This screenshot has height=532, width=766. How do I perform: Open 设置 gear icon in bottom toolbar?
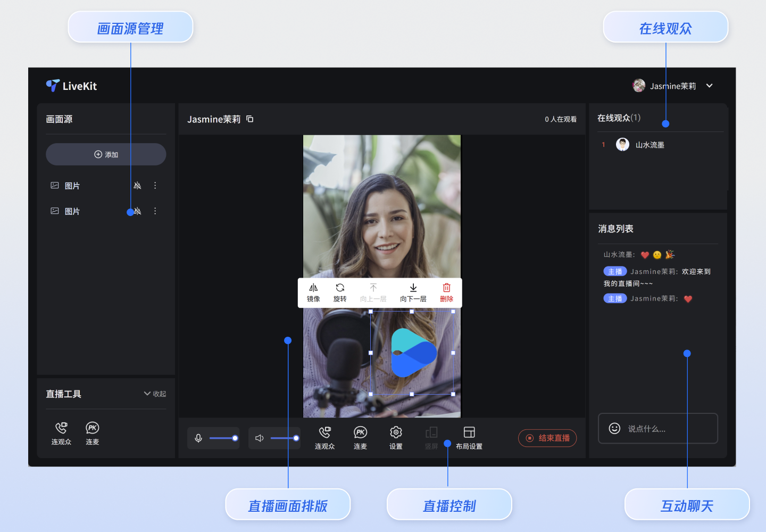[396, 433]
